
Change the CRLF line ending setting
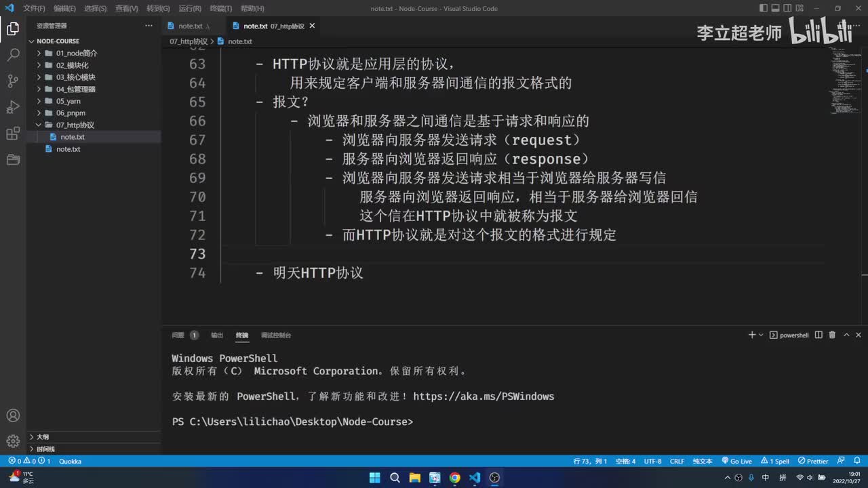(x=677, y=461)
